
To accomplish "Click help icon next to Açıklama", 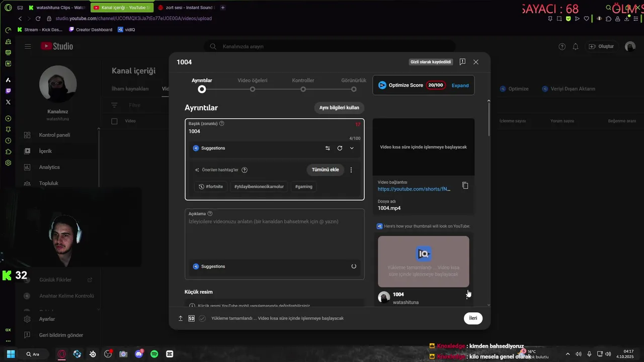I will [x=210, y=214].
